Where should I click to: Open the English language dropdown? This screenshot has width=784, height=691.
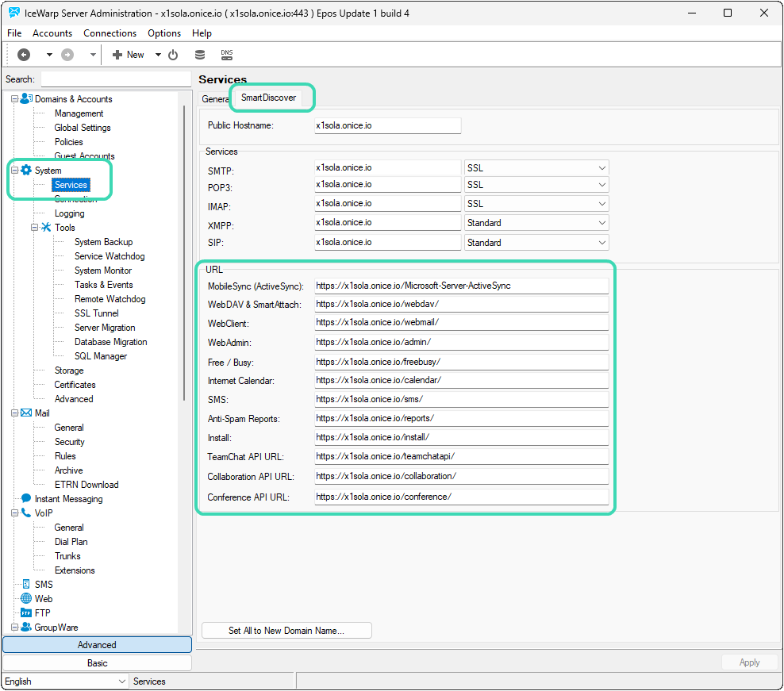[65, 681]
